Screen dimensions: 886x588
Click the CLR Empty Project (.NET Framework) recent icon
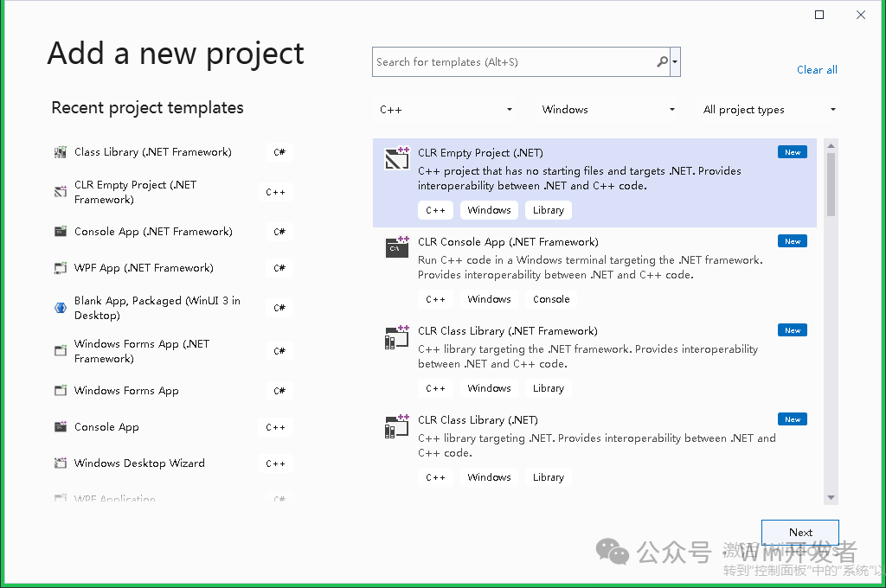tap(60, 192)
